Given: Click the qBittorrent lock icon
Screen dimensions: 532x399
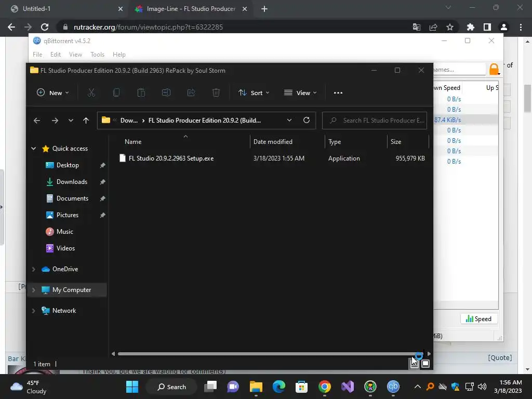Looking at the screenshot, I should (x=495, y=69).
